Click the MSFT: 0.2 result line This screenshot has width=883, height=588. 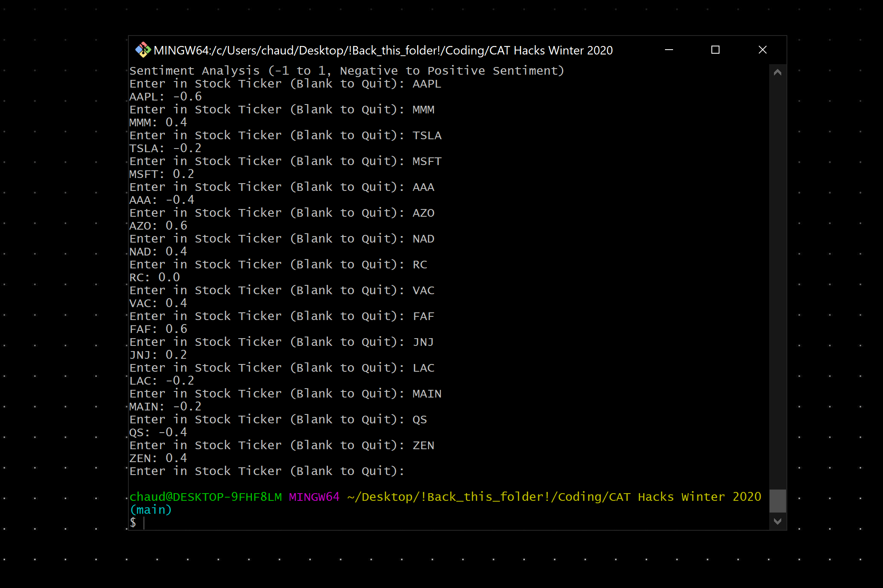[x=161, y=174]
